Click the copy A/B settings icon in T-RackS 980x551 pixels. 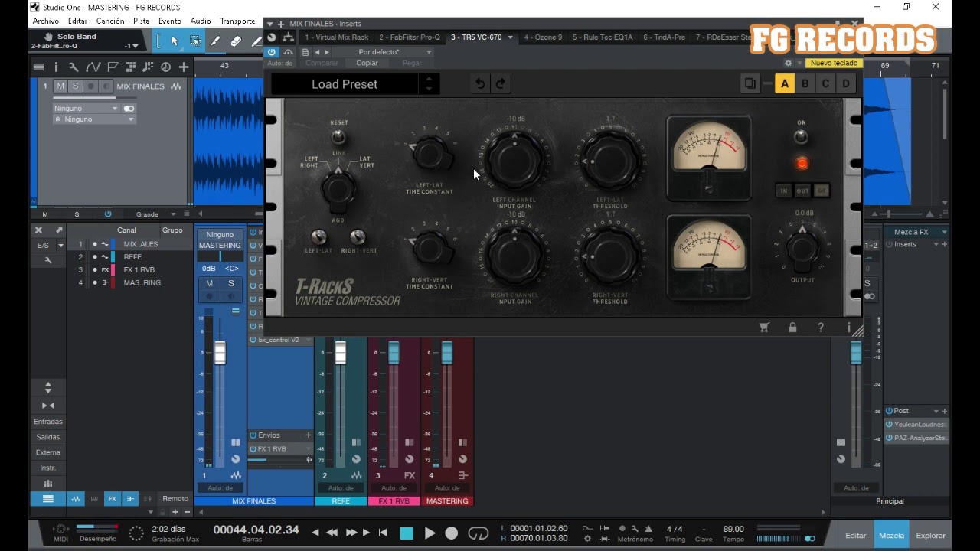click(x=750, y=84)
